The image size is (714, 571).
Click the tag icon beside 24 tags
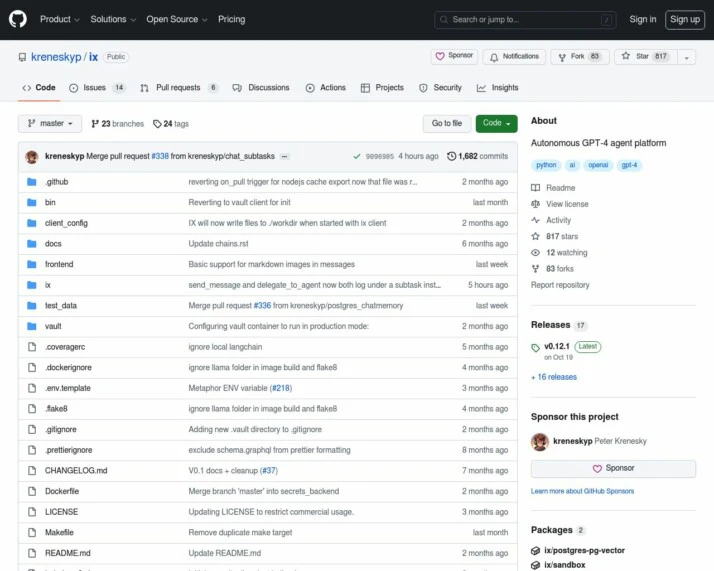(157, 124)
